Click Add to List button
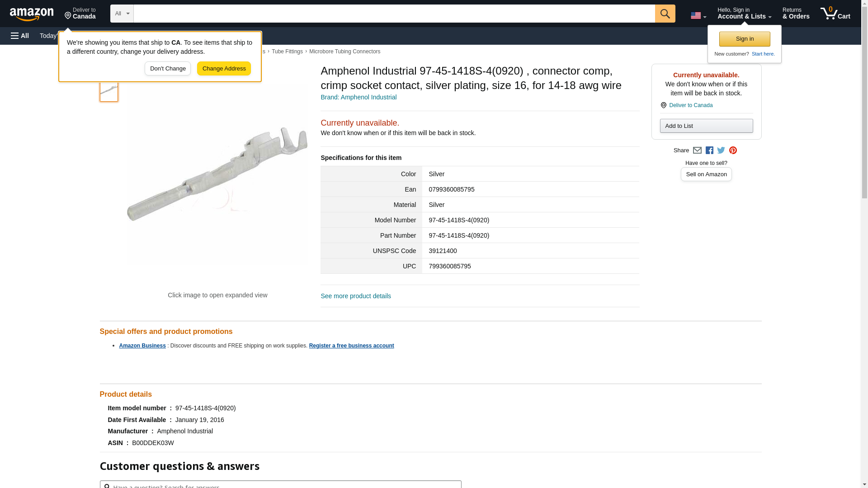This screenshot has height=488, width=868. [706, 126]
